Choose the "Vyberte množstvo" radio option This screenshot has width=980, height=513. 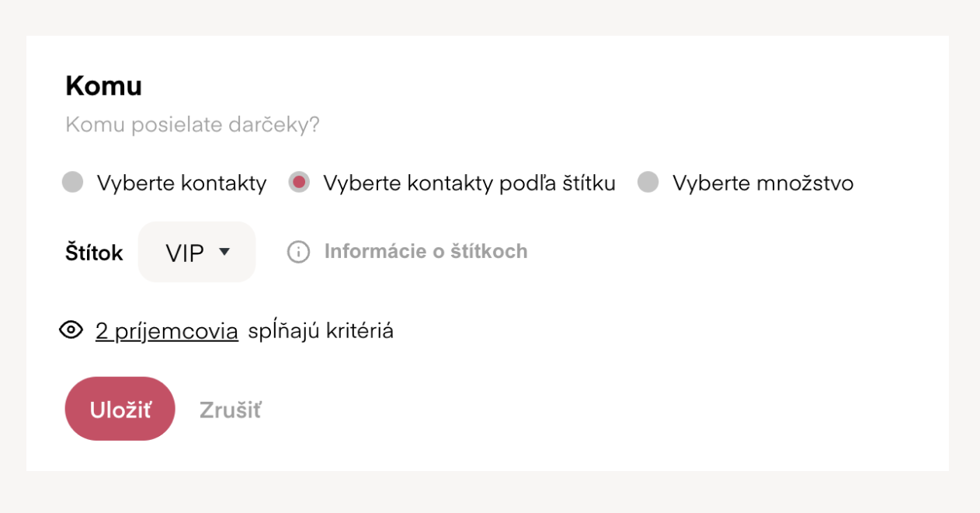pos(648,183)
